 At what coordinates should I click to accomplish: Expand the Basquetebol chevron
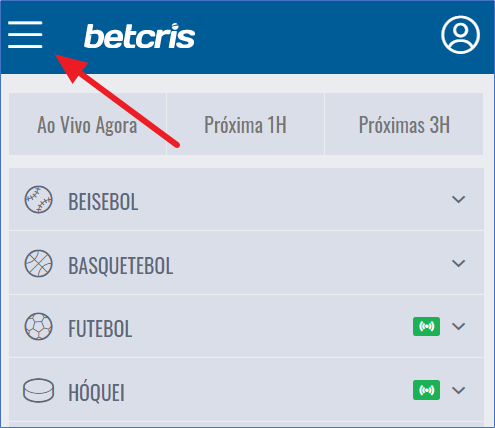coord(458,263)
